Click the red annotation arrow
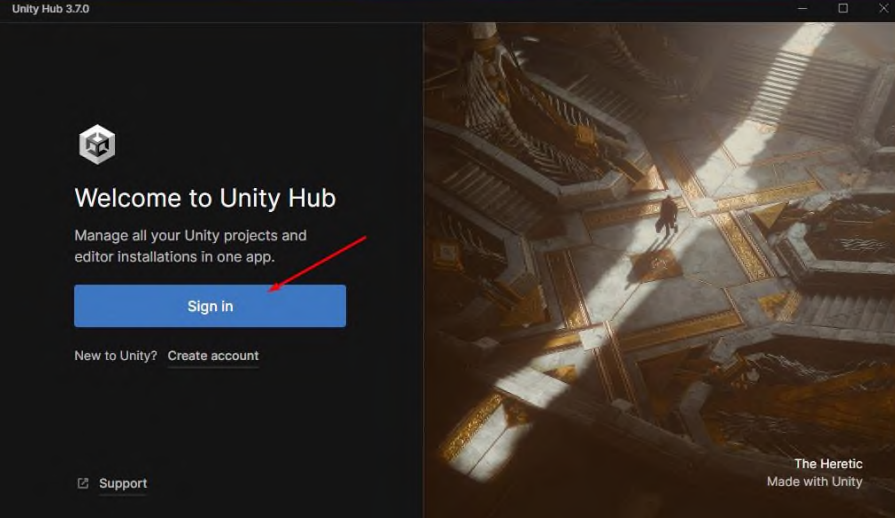895x518 pixels. tap(317, 264)
